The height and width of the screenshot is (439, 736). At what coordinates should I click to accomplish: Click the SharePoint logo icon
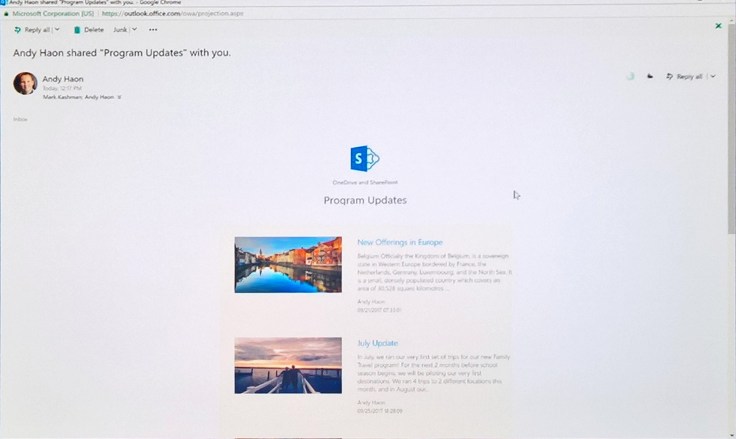tap(365, 159)
